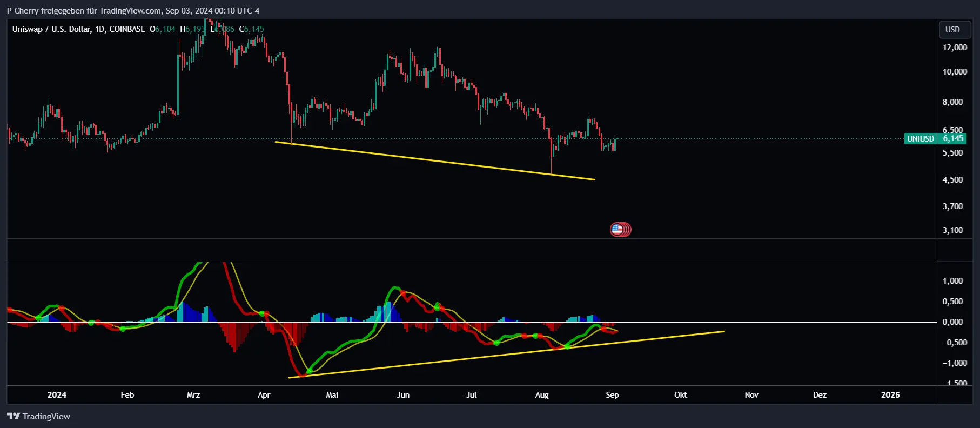
Task: Click the Okt label on time axis
Action: coord(681,395)
